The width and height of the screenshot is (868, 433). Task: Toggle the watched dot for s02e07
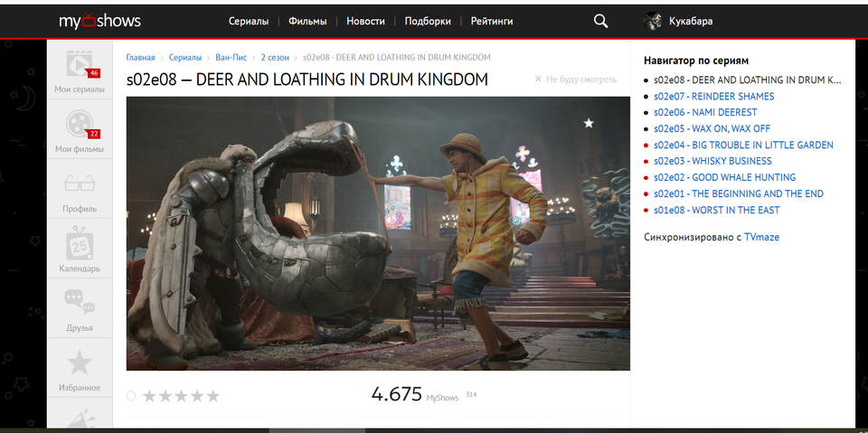click(646, 97)
